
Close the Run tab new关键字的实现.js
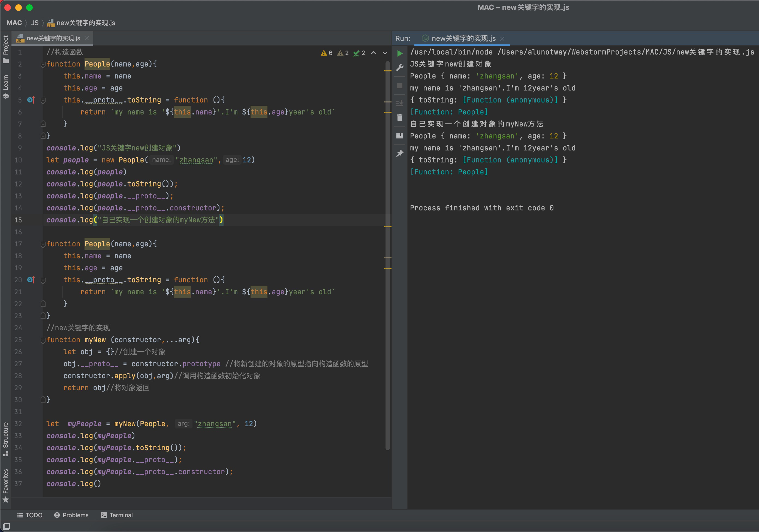tap(502, 39)
